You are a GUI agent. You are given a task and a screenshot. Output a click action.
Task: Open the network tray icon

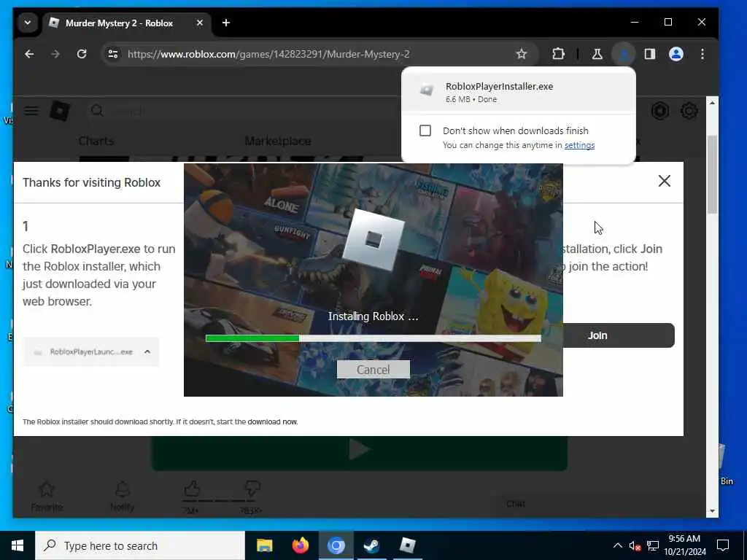[x=653, y=545]
